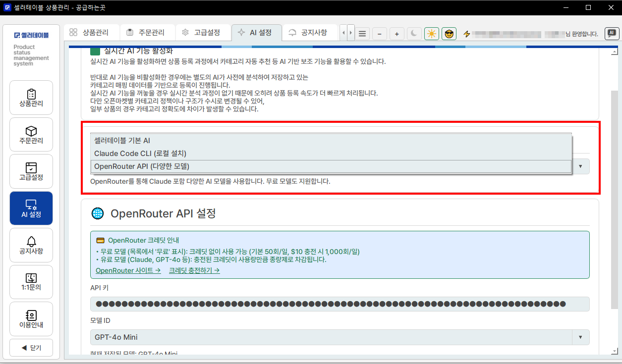This screenshot has width=622, height=364.
Task: Click the scrollbar up arrow at top right
Action: (615, 52)
